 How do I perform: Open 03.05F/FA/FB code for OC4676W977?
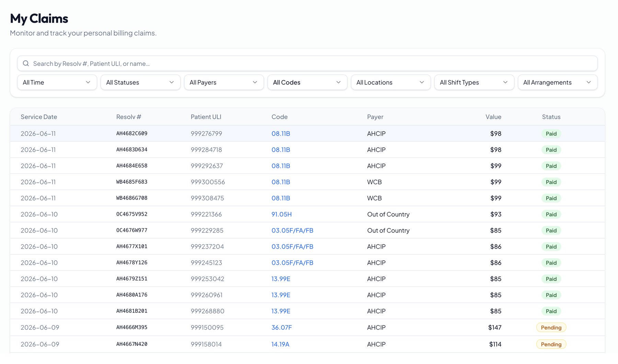[293, 230]
